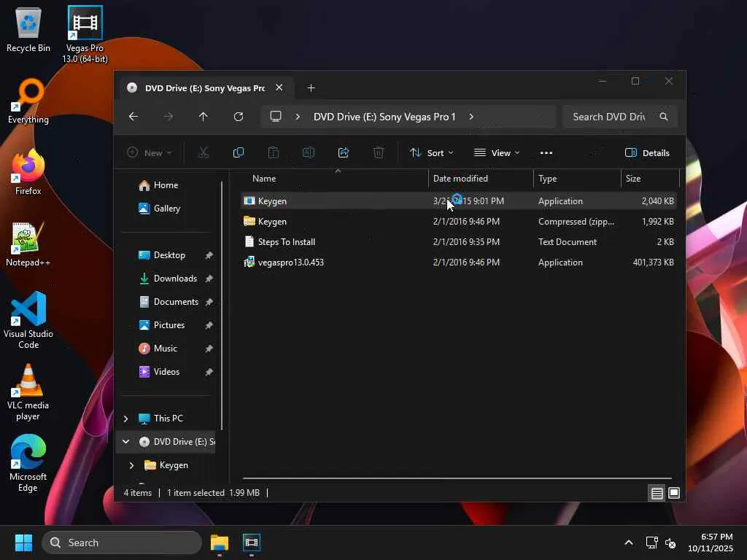Add a new tab with plus button
This screenshot has width=747, height=560.
pos(311,88)
